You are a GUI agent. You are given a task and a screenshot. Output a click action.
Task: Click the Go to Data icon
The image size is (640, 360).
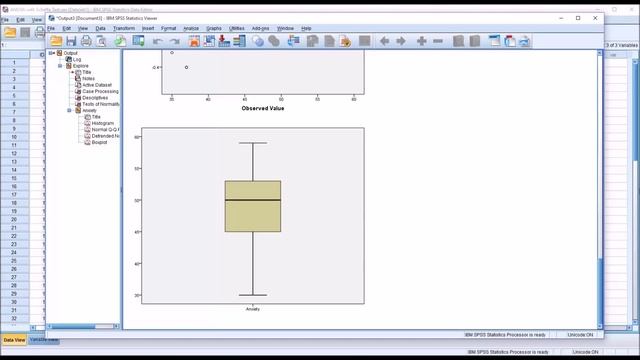(x=194, y=41)
